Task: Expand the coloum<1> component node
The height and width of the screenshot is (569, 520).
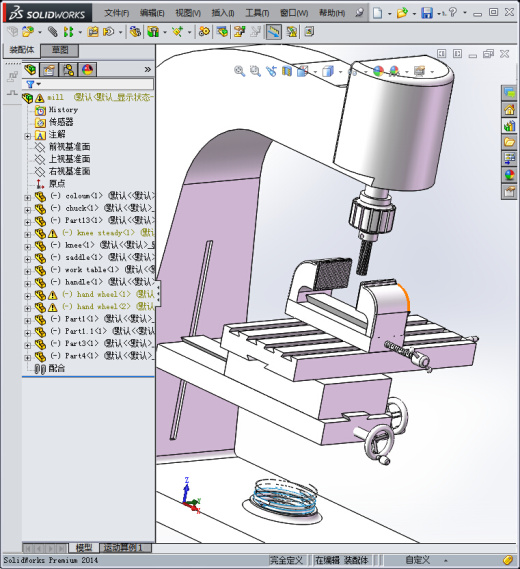Action: point(28,198)
